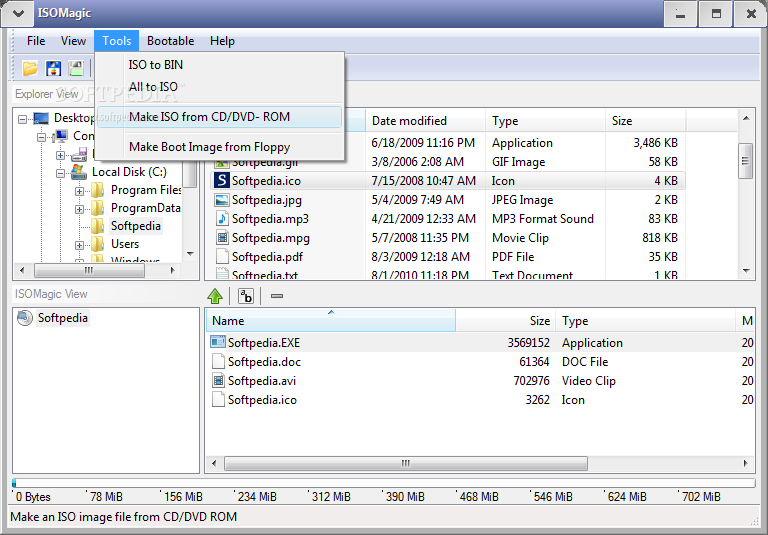The image size is (768, 535).
Task: Expand the Program Files folder node
Action: (79, 191)
